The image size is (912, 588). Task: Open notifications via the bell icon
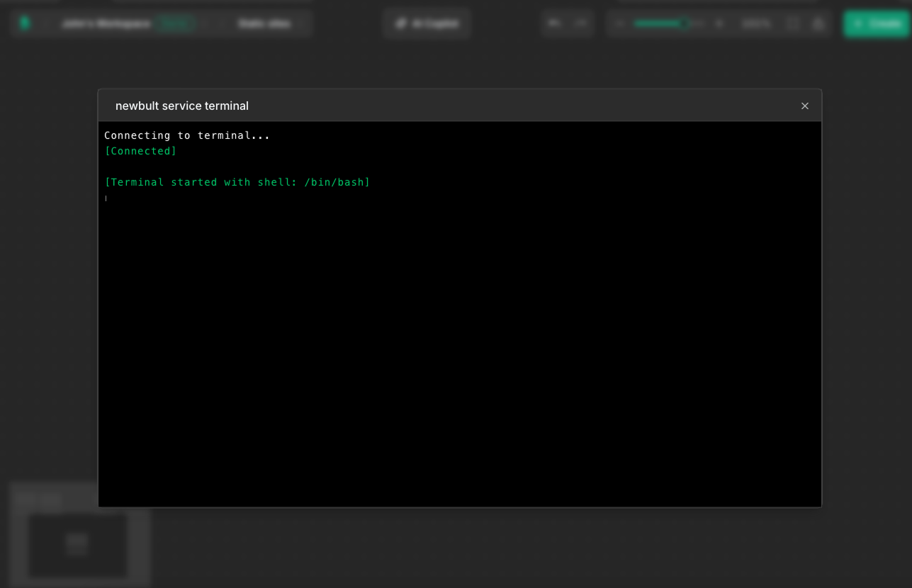(817, 23)
